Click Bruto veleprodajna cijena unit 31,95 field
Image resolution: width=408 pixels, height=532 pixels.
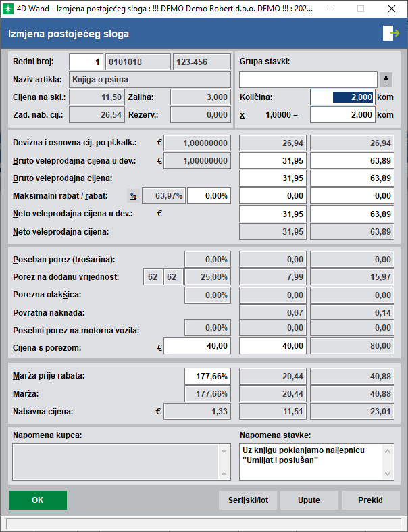pyautogui.click(x=273, y=178)
